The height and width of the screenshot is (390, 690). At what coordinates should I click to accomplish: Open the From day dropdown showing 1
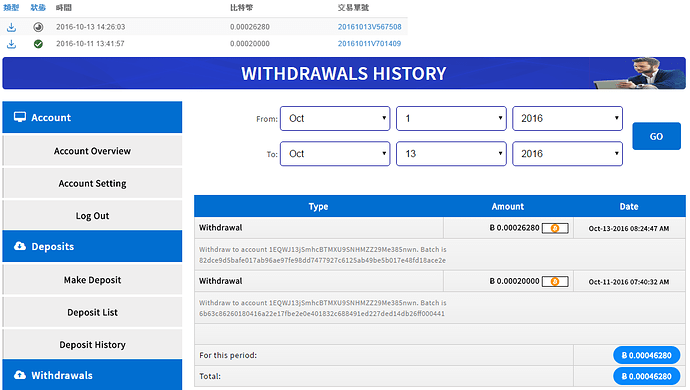(451, 118)
